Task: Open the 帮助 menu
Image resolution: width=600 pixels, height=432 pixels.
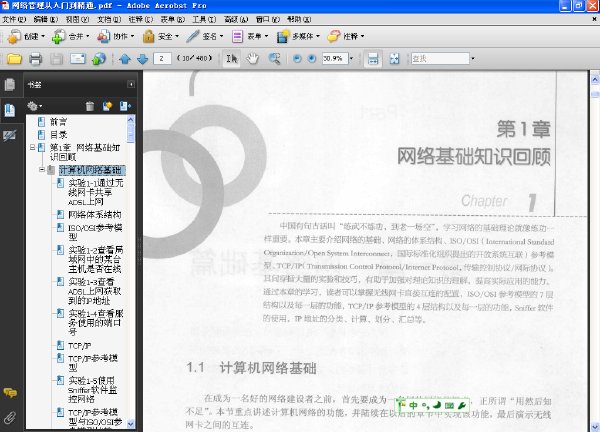Action: [x=299, y=19]
